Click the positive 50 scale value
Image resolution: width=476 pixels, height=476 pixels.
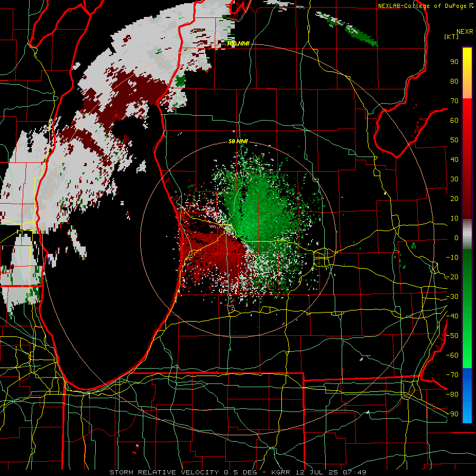tap(454, 140)
